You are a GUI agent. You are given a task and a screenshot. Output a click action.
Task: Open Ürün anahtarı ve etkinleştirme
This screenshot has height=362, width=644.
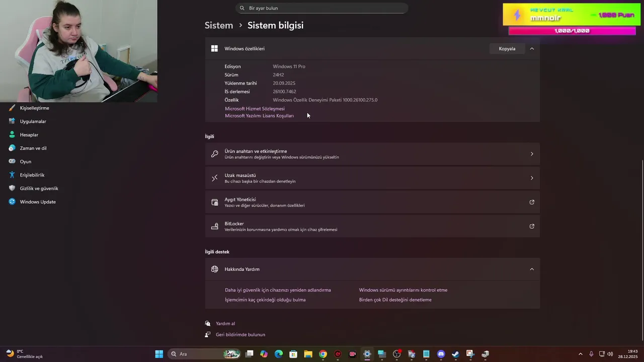[372, 154]
